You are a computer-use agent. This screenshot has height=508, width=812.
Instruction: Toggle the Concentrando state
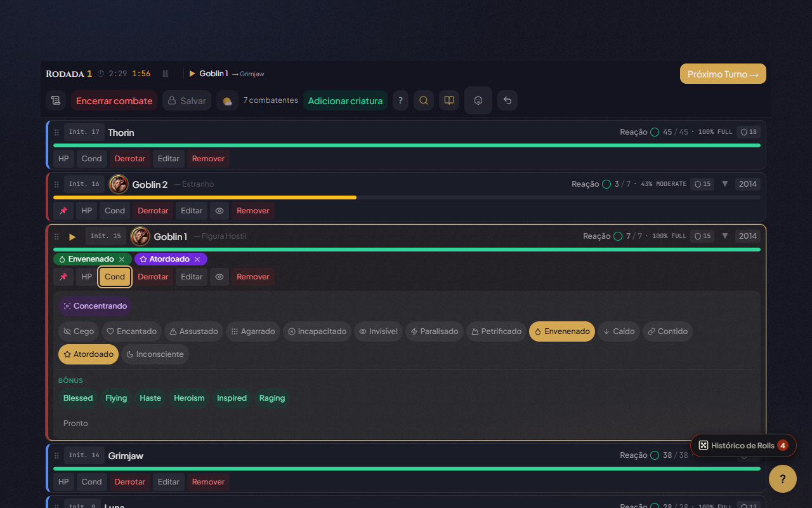(95, 306)
